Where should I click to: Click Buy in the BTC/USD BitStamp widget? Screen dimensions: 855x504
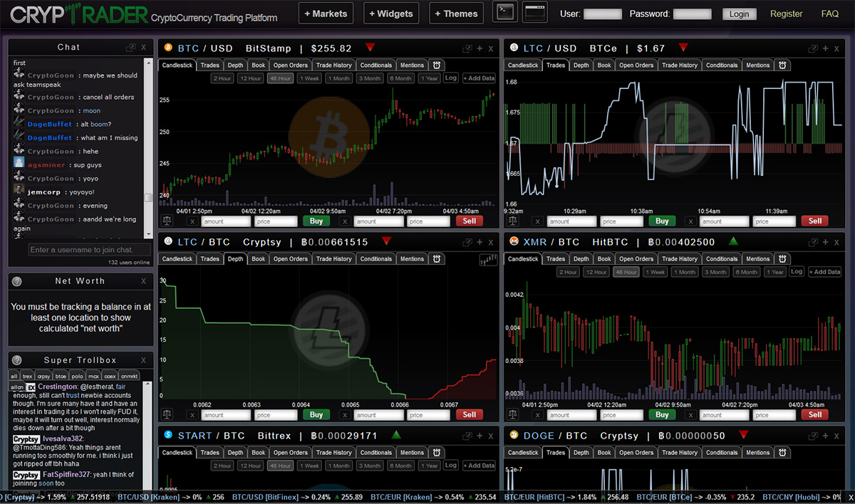tap(316, 221)
